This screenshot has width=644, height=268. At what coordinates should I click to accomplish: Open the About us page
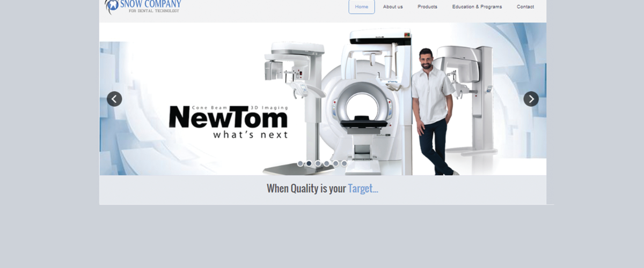pyautogui.click(x=393, y=7)
